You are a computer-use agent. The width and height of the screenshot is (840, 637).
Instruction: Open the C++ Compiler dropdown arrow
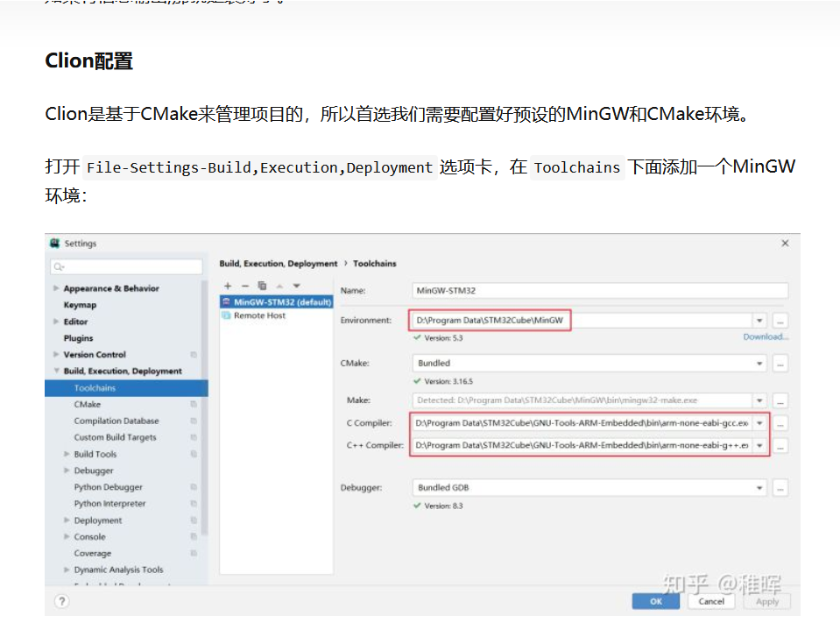[759, 445]
